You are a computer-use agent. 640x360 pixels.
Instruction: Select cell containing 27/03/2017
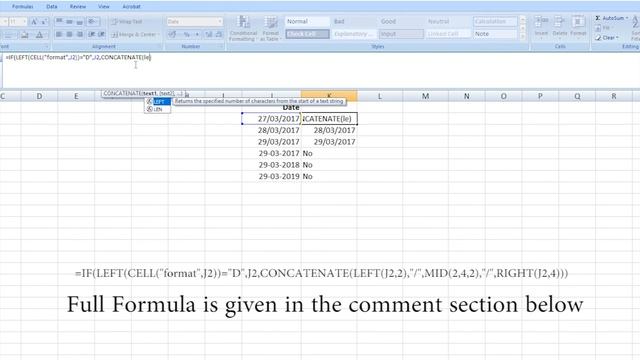pyautogui.click(x=271, y=119)
